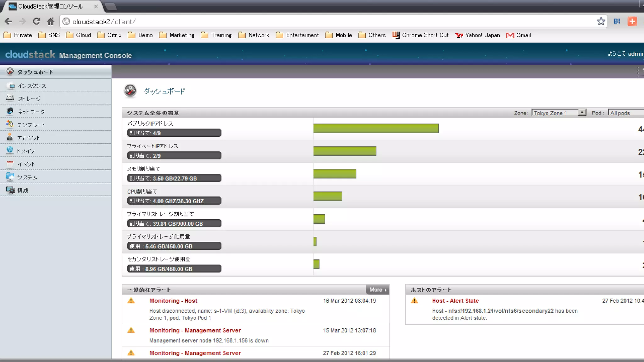Image resolution: width=644 pixels, height=362 pixels.
Task: Click the Instances icon in the sidebar
Action: coord(12,86)
